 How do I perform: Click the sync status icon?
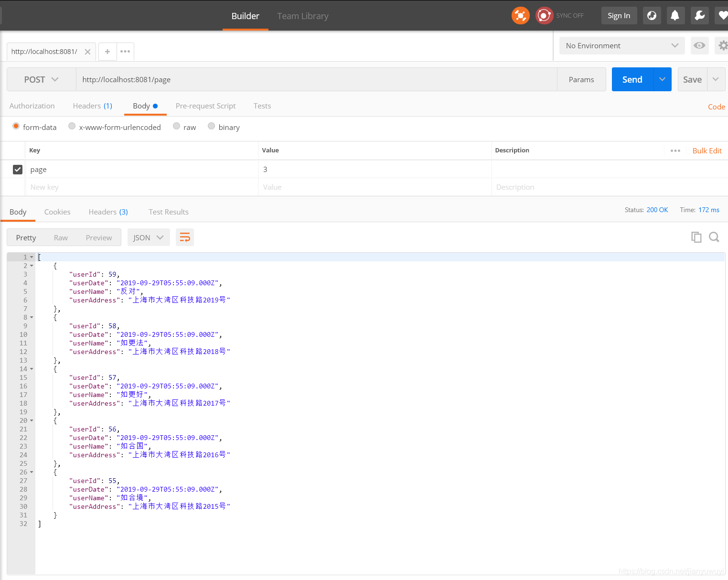[544, 16]
